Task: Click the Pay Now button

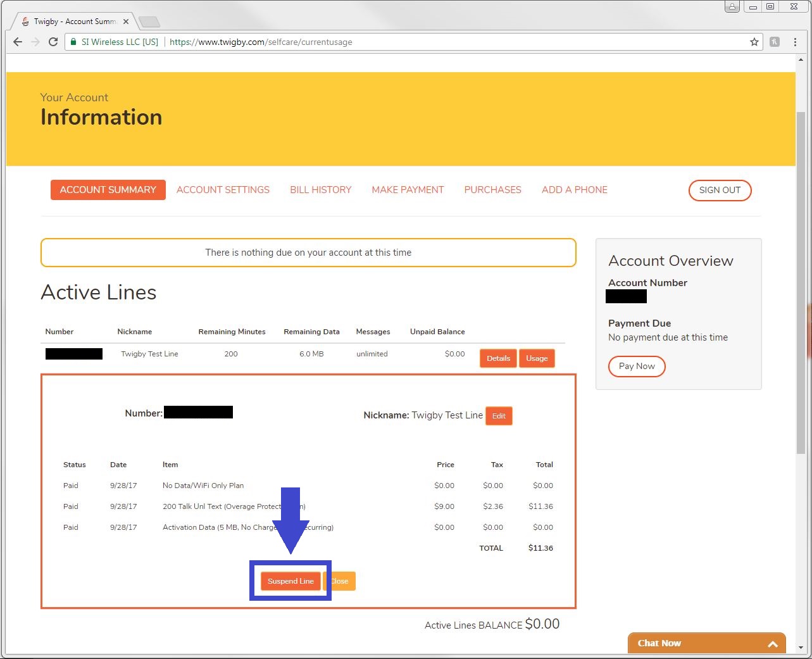Action: pyautogui.click(x=637, y=367)
